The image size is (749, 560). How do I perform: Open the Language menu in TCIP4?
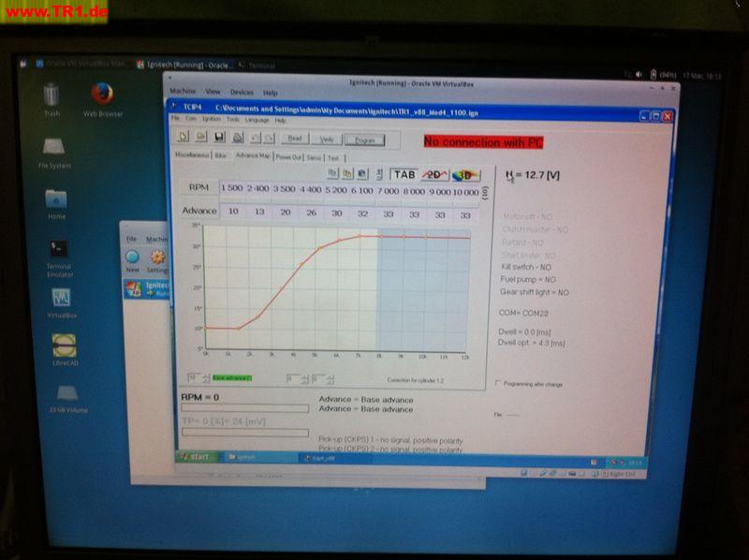(x=257, y=120)
